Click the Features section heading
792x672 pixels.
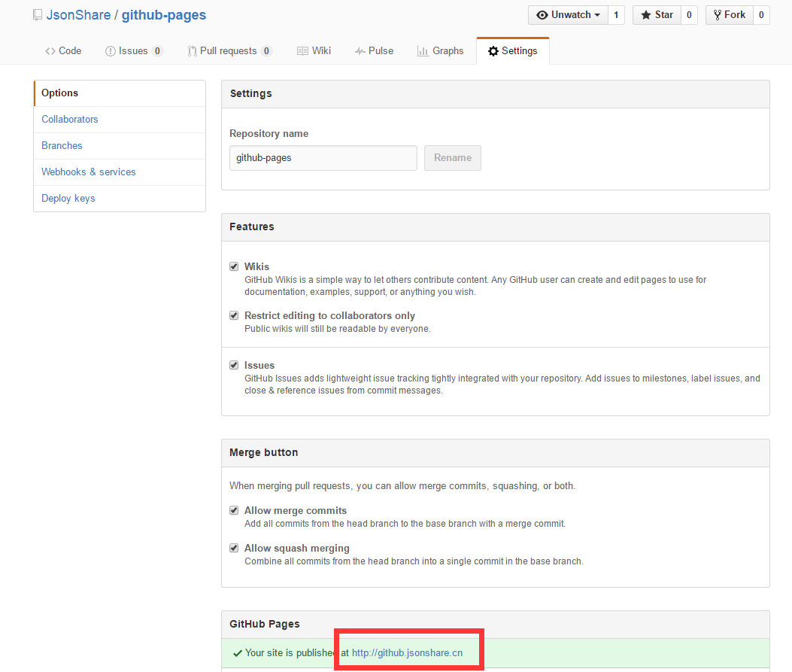251,227
